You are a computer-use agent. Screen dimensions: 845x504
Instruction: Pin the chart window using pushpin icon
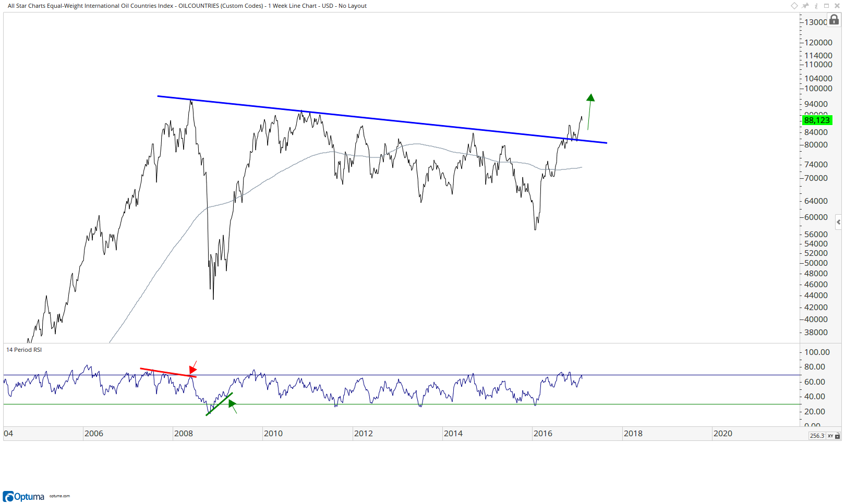point(805,6)
